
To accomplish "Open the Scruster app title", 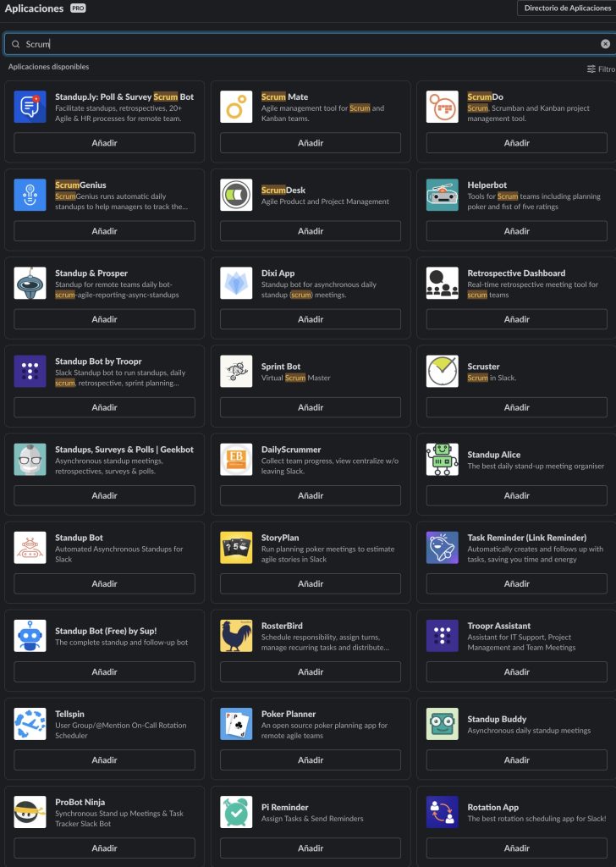I will click(483, 367).
